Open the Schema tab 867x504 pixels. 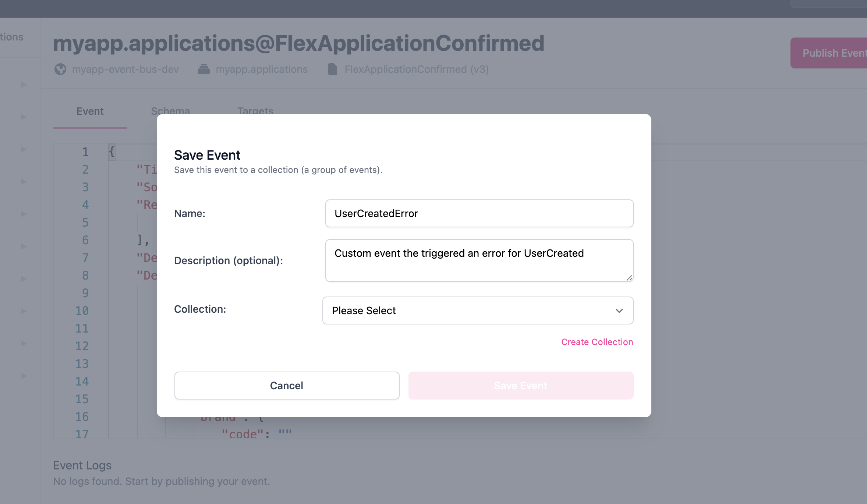170,110
